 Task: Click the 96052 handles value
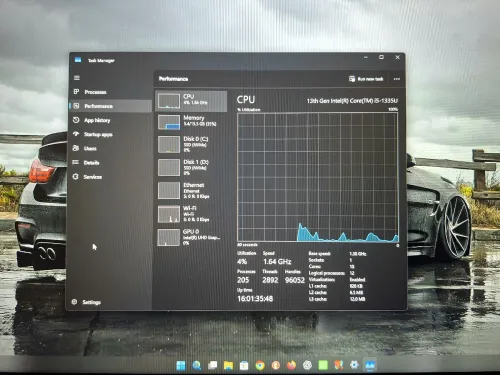[x=295, y=280]
